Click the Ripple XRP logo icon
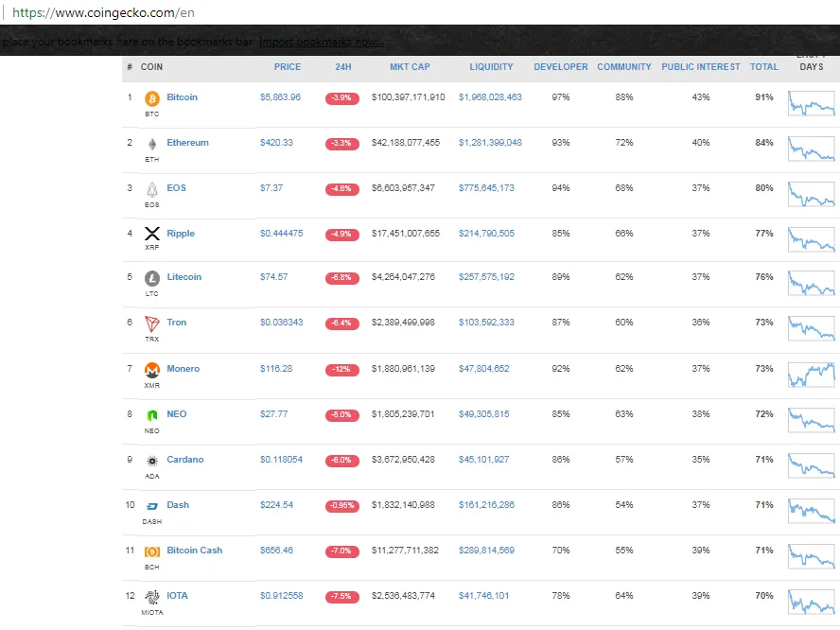Screen dimensions: 840x630 tap(152, 234)
